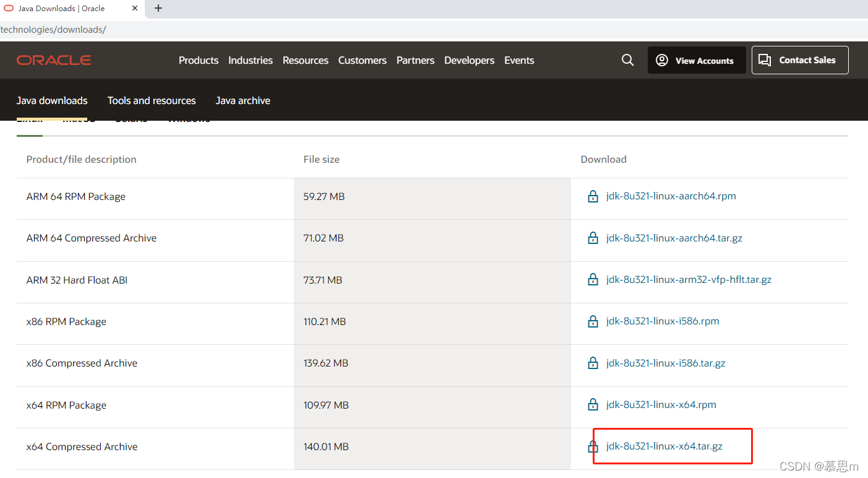Click the browser address bar URL
This screenshot has width=868, height=478.
tap(53, 30)
